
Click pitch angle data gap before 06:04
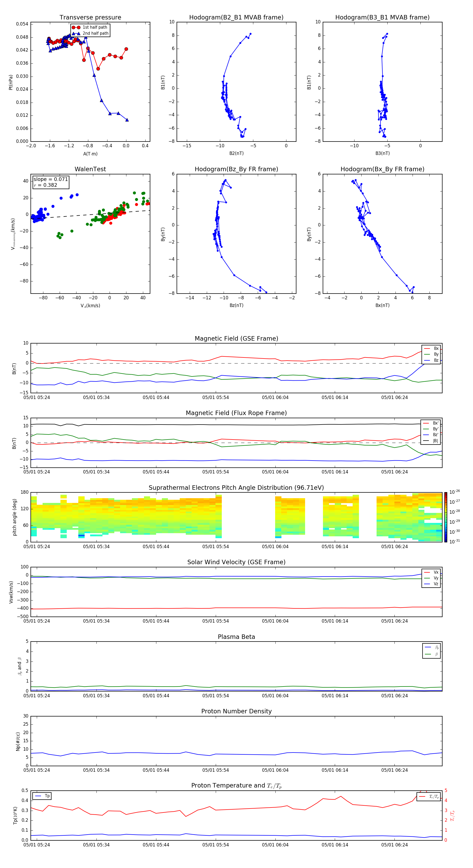pos(248,517)
